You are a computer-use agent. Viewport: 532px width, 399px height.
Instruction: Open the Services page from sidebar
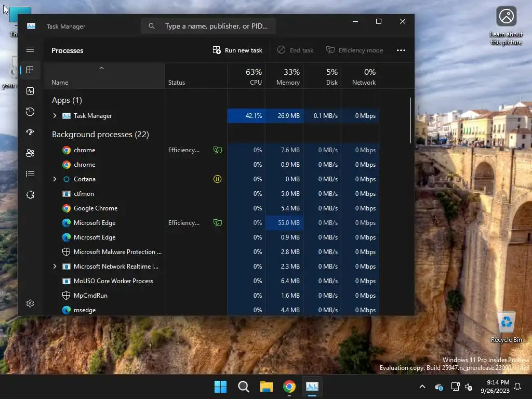30,195
